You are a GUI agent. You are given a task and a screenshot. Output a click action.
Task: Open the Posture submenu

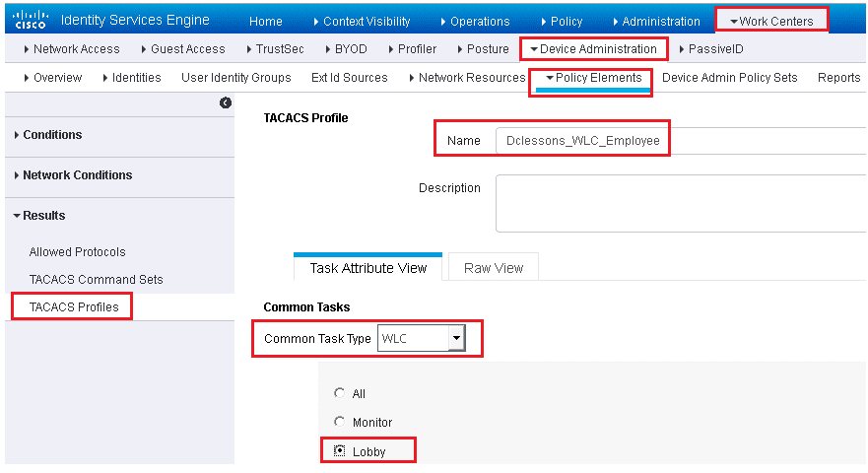[484, 48]
